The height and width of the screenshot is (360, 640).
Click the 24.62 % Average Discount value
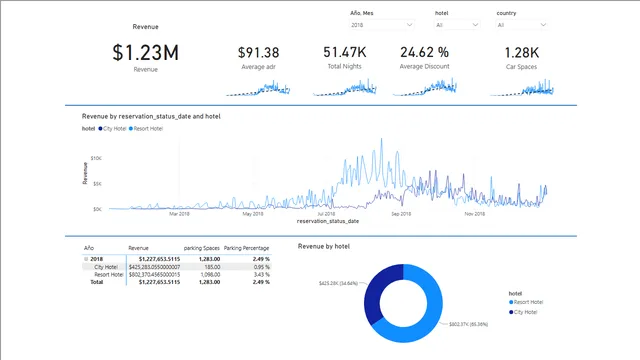(x=424, y=52)
